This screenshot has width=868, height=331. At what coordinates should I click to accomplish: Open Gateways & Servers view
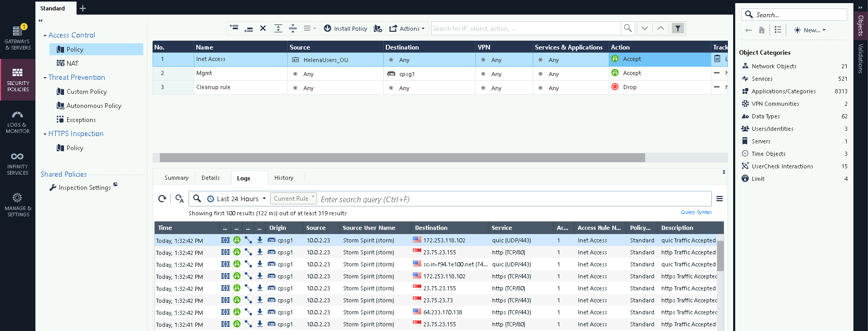coord(18,38)
